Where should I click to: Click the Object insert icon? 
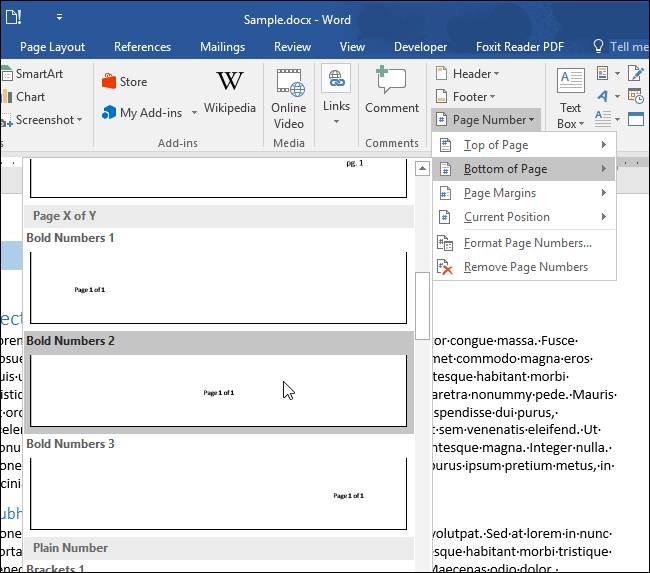(x=636, y=119)
